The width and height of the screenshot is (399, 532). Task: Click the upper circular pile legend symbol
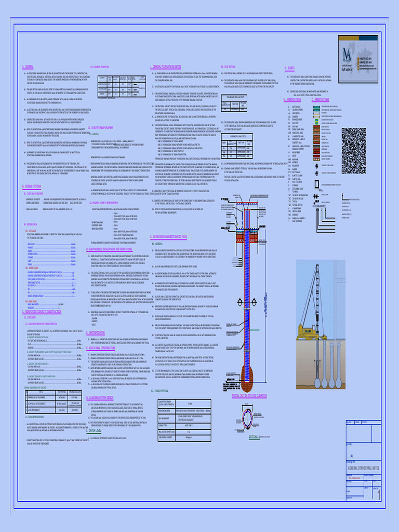(317, 166)
